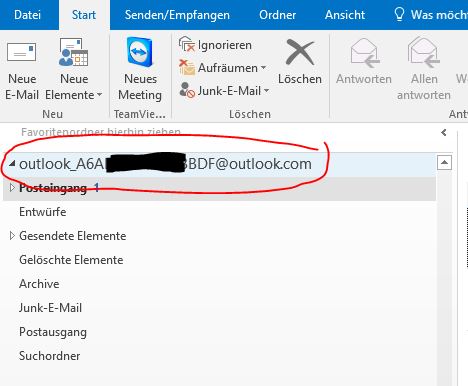Click the lightbulb Tell Me icon

click(399, 14)
